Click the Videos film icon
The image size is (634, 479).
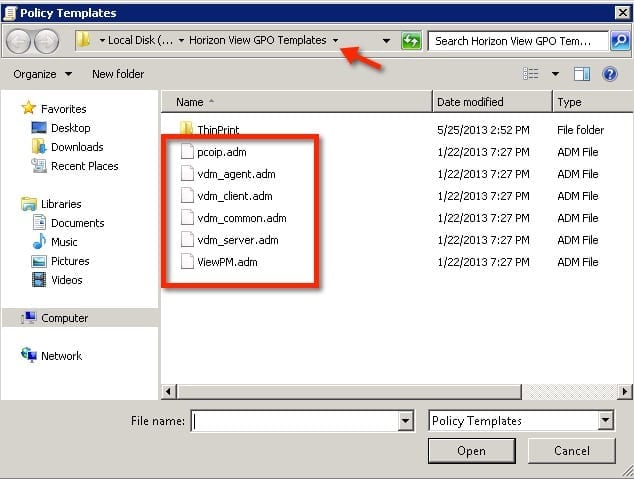coord(39,280)
